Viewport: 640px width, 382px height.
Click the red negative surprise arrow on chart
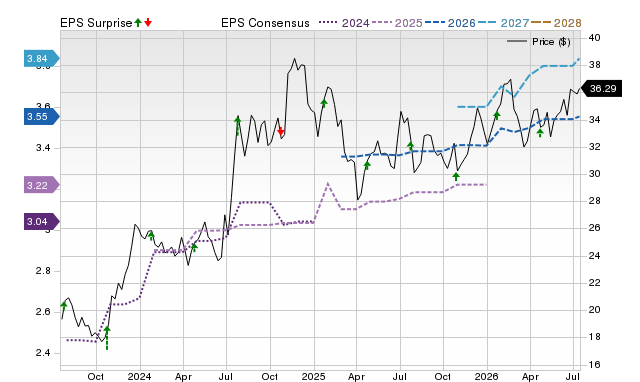tap(280, 131)
